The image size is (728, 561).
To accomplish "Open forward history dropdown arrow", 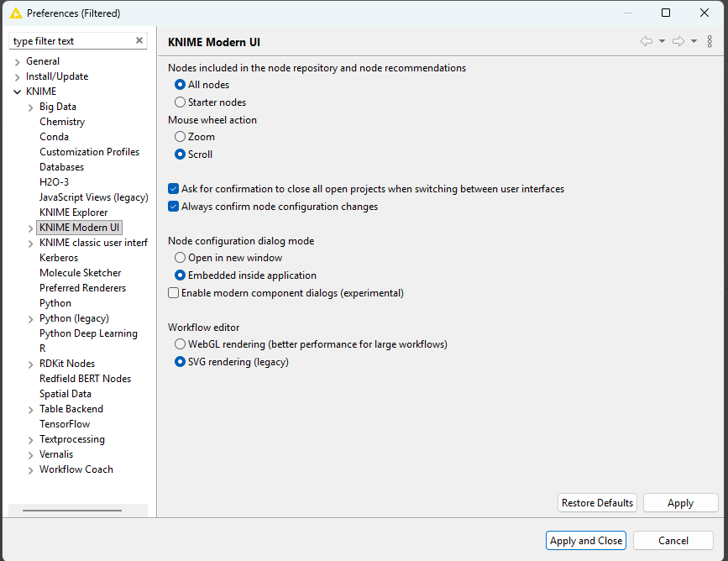I will 694,41.
